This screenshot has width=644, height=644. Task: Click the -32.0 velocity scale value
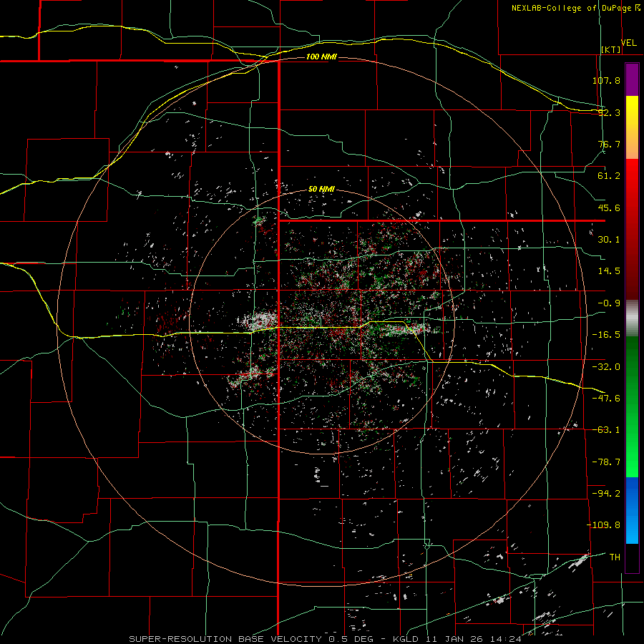606,367
